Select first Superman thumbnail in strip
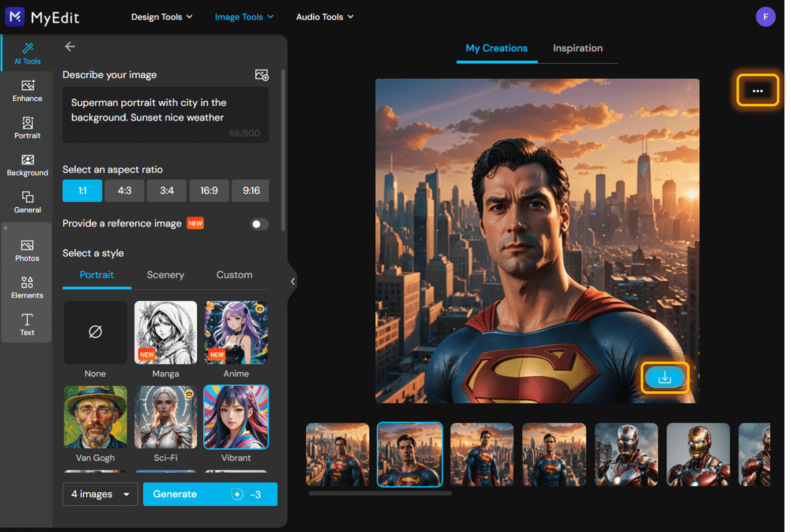The height and width of the screenshot is (532, 791). pyautogui.click(x=337, y=455)
